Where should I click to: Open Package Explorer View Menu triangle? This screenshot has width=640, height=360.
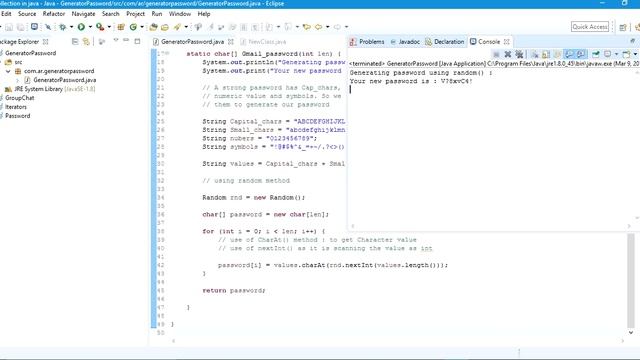pos(116,40)
